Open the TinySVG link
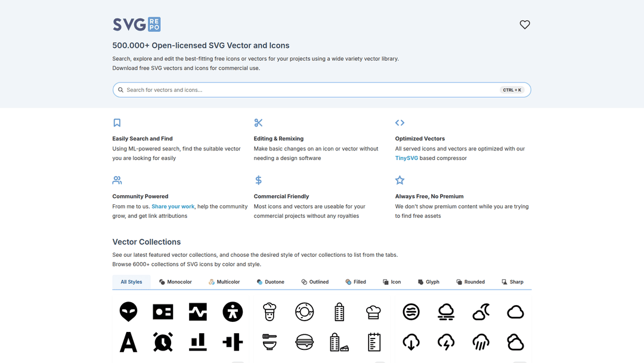The image size is (644, 363). click(406, 158)
